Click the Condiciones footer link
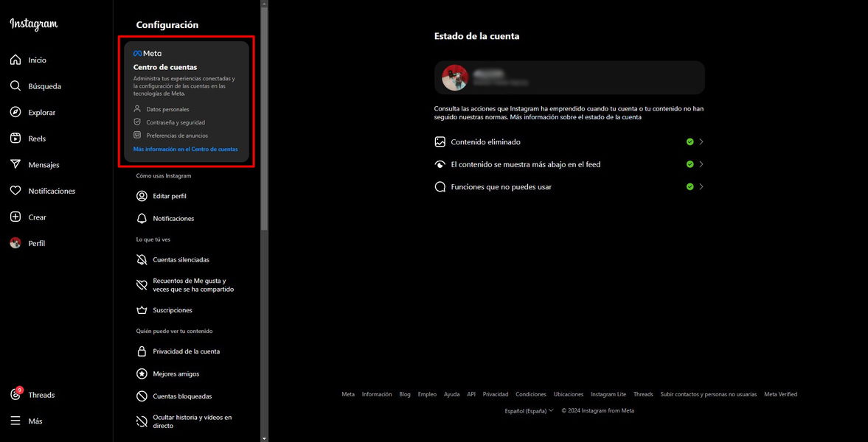 pos(531,394)
